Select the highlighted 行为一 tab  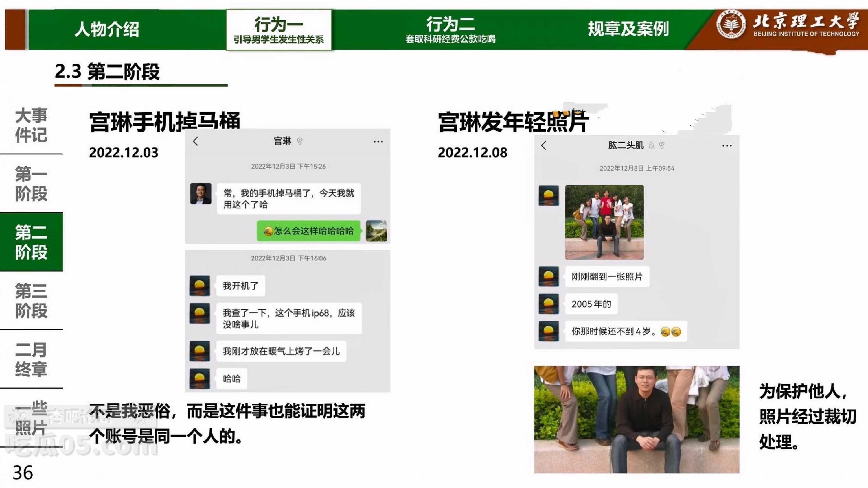(x=279, y=30)
